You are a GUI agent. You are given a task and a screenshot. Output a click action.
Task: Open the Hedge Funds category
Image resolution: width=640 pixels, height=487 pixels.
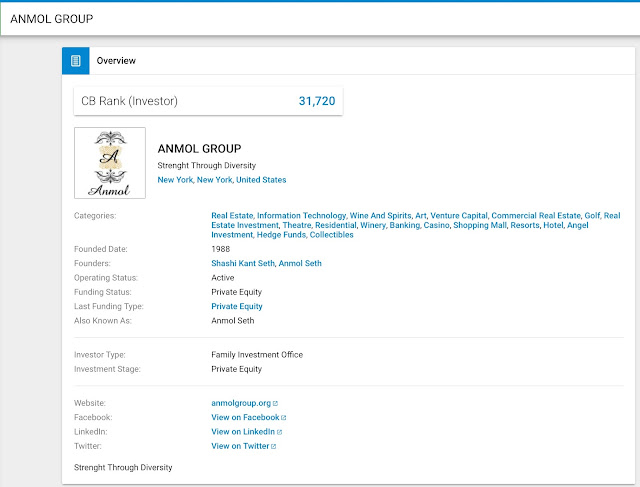click(x=281, y=235)
